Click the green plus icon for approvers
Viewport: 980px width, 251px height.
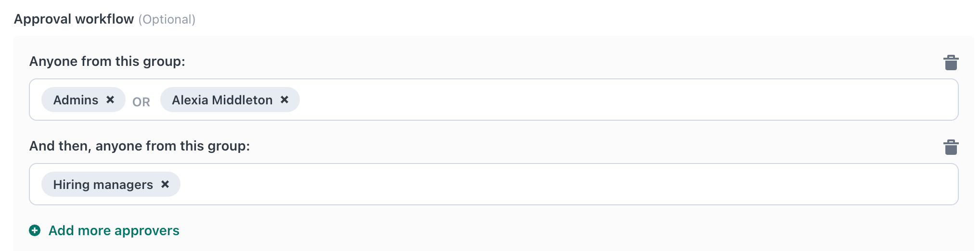[35, 230]
